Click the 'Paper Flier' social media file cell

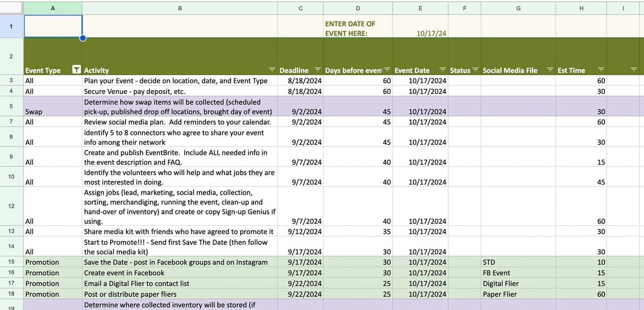[x=518, y=294]
